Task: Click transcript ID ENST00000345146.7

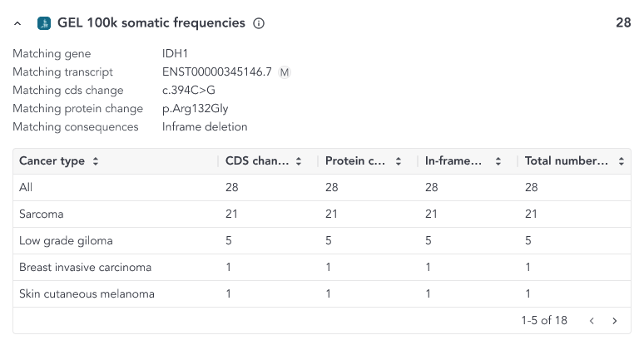Action: click(x=216, y=72)
